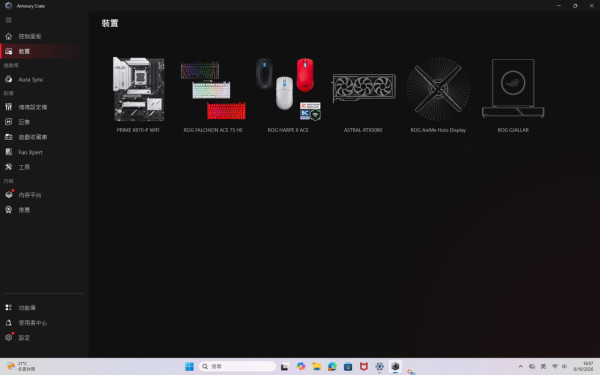Image resolution: width=600 pixels, height=375 pixels.
Task: Open Microsoft Edge from the taskbar
Action: tap(332, 367)
